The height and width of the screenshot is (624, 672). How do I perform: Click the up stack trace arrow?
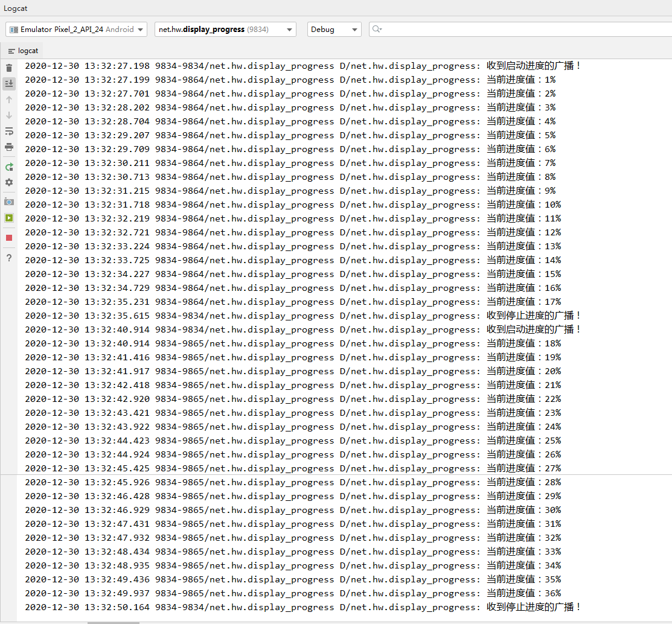tap(9, 100)
